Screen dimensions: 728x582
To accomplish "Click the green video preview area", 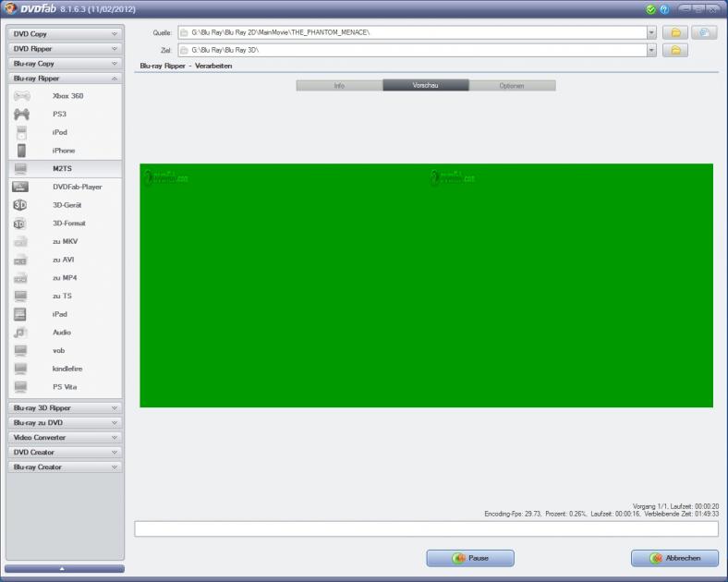I will point(426,285).
